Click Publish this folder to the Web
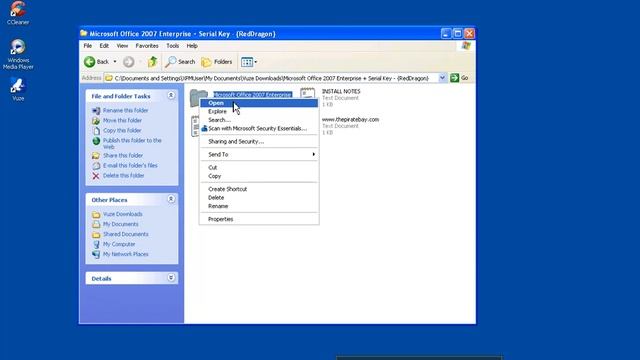The height and width of the screenshot is (360, 640). coord(132,143)
